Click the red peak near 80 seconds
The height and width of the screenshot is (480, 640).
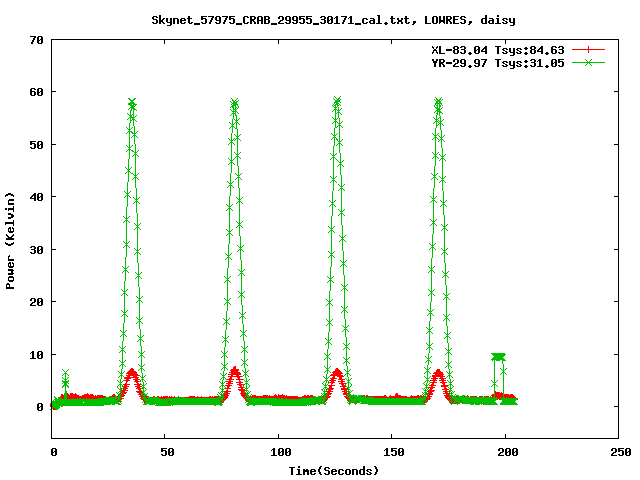pos(234,371)
